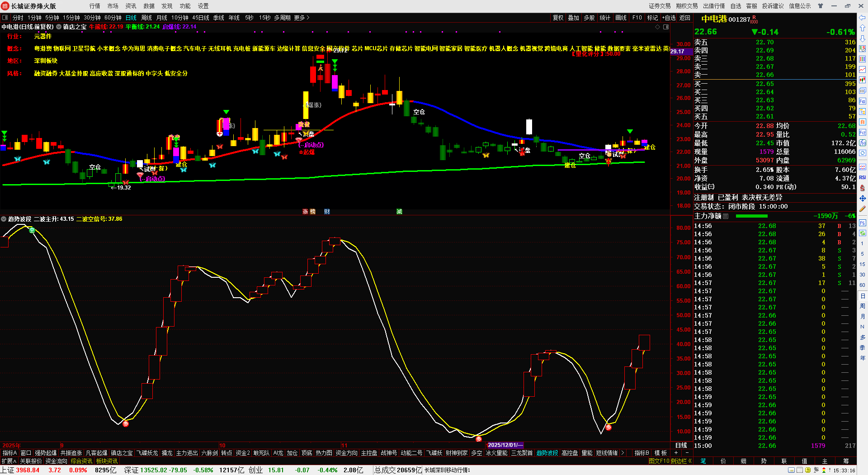Open the 板块资讯 link
Image resolution: width=868 pixels, height=475 pixels.
click(107, 461)
